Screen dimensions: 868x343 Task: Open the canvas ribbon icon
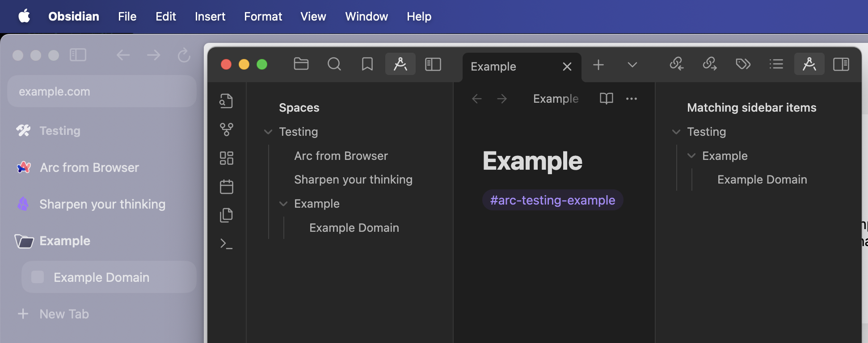pyautogui.click(x=227, y=158)
